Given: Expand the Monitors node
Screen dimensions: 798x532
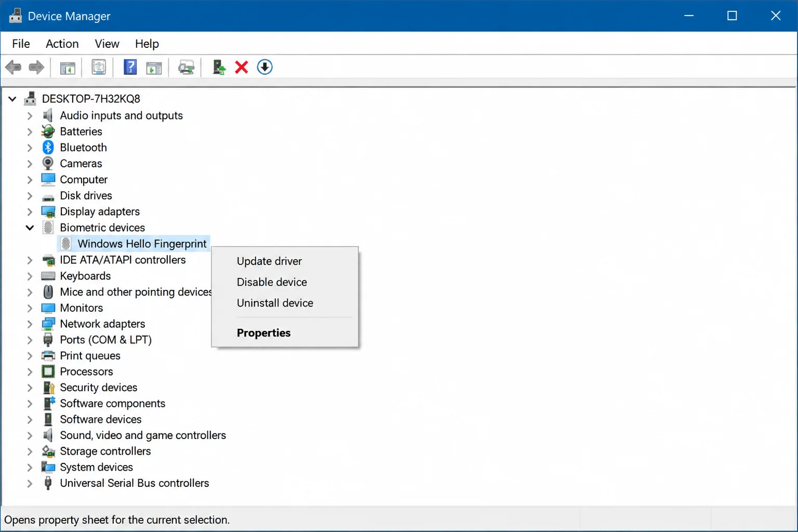Looking at the screenshot, I should pyautogui.click(x=30, y=308).
